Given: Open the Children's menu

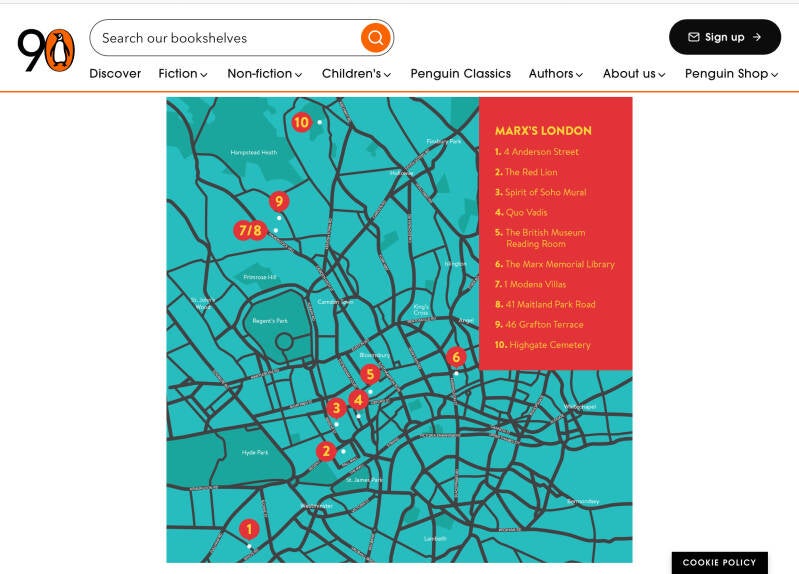Looking at the screenshot, I should (x=357, y=73).
